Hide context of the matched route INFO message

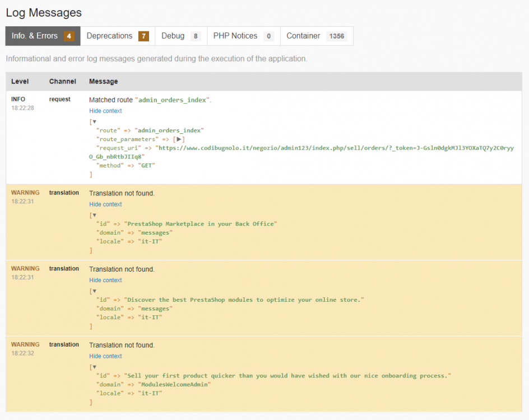click(x=105, y=111)
